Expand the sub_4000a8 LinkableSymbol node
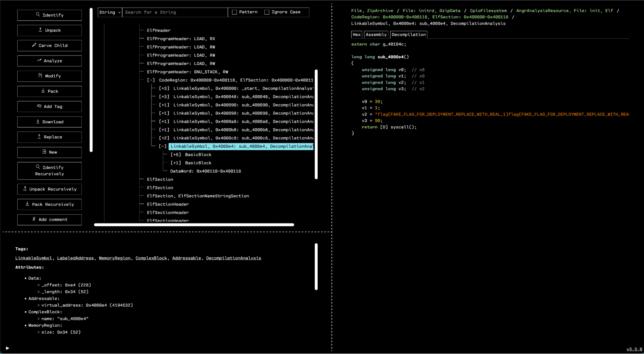This screenshot has height=354, width=644. pyautogui.click(x=164, y=122)
